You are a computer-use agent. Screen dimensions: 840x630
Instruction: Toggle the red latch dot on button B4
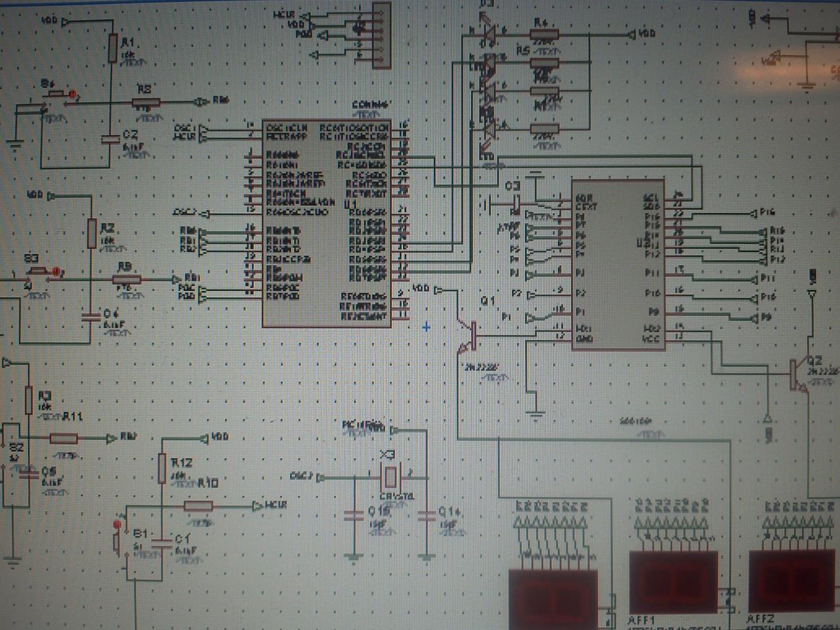click(x=74, y=93)
